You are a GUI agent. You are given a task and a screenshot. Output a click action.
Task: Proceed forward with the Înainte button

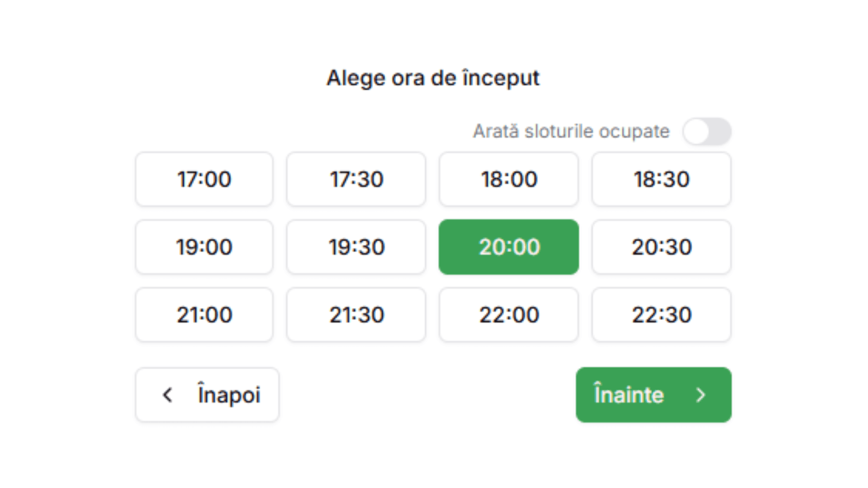[x=653, y=395]
